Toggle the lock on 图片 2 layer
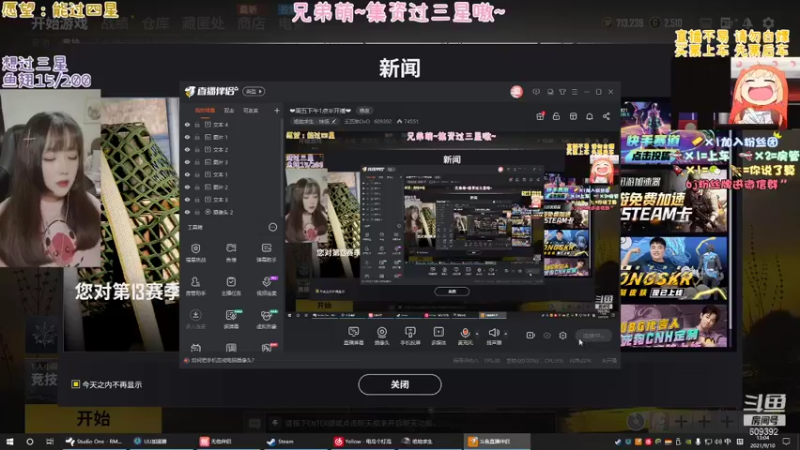The width and height of the screenshot is (800, 450). [197, 187]
